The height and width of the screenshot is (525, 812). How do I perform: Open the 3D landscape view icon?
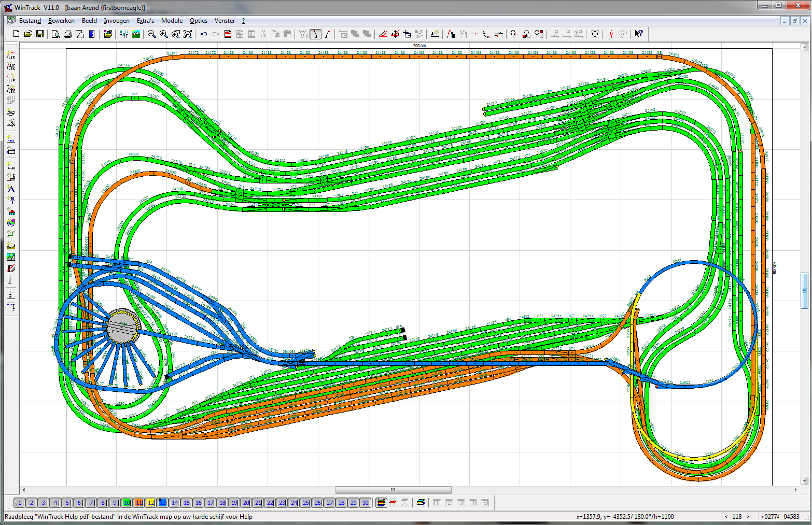coord(136,34)
